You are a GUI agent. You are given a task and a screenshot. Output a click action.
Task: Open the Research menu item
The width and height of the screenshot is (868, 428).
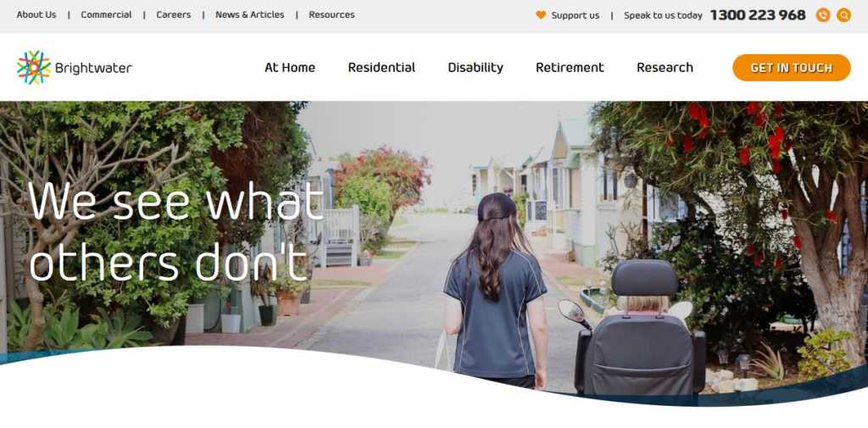click(665, 68)
